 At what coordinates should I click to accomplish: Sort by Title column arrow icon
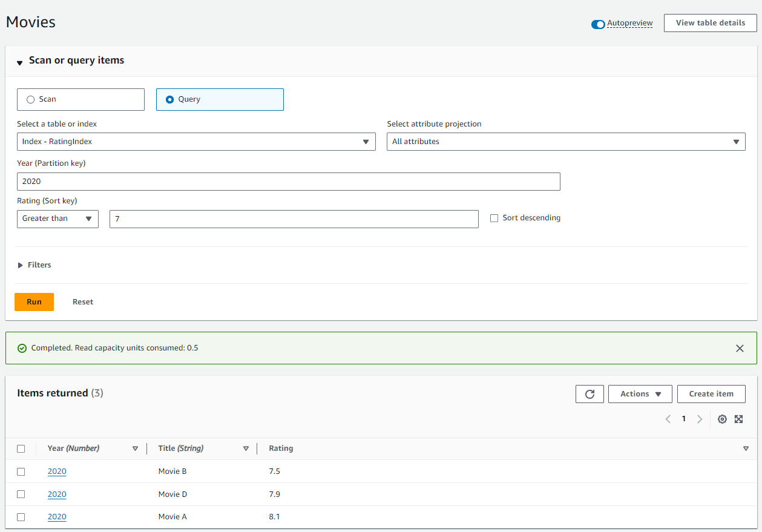point(246,448)
